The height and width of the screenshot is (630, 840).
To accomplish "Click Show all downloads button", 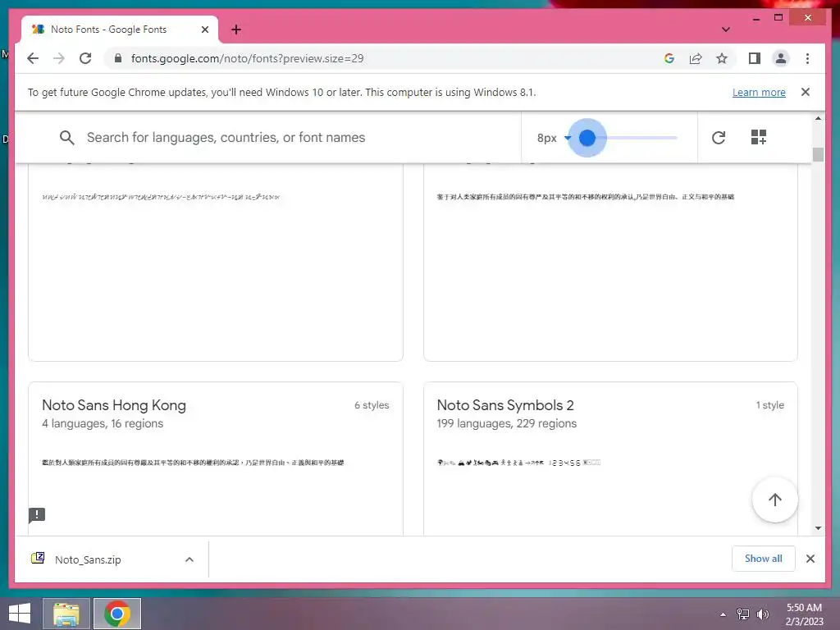I will 763,559.
